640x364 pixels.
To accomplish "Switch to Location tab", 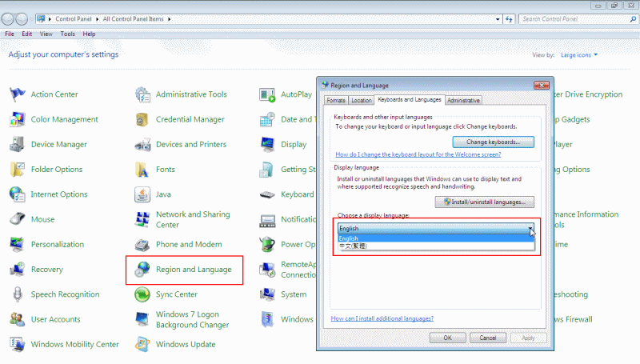I will point(362,100).
